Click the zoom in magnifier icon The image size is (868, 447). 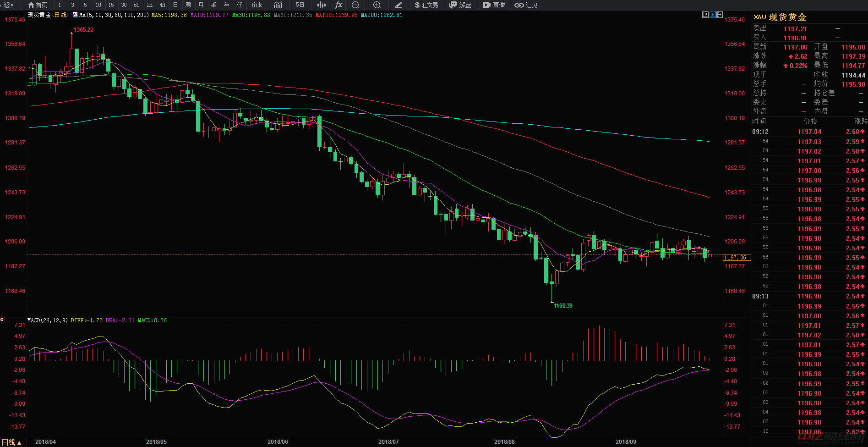[377, 5]
